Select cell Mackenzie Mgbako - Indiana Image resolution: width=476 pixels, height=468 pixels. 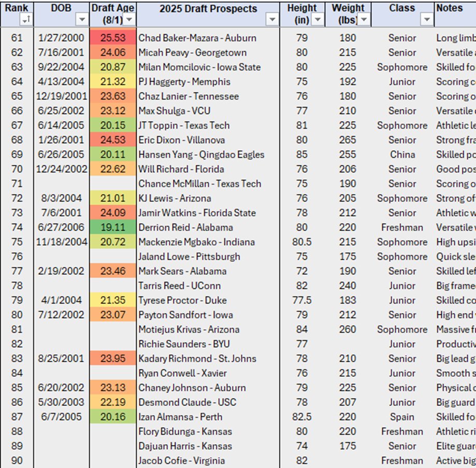pyautogui.click(x=208, y=242)
